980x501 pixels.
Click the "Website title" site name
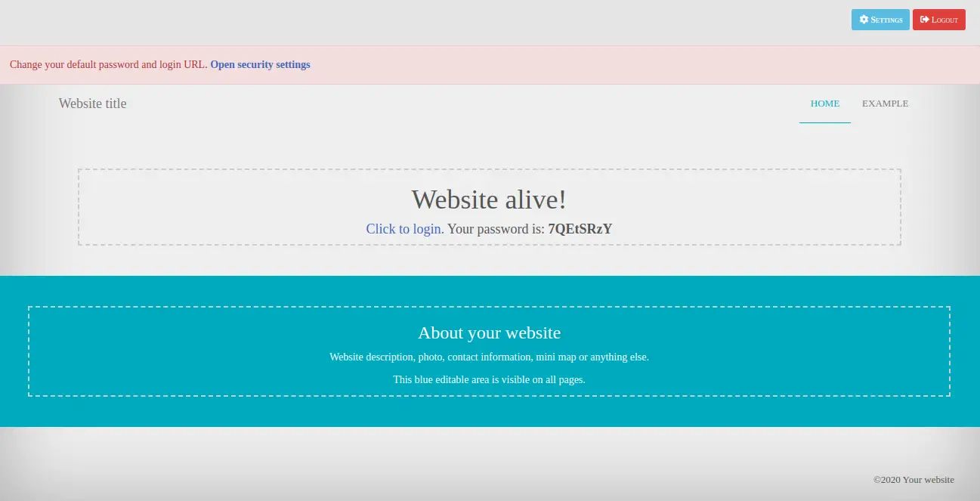[x=93, y=104]
